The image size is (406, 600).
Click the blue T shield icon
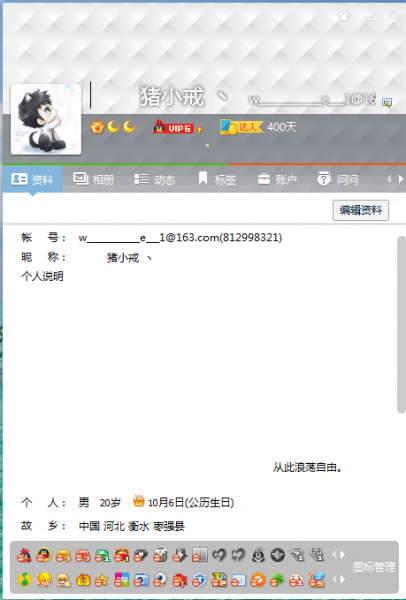tap(199, 580)
